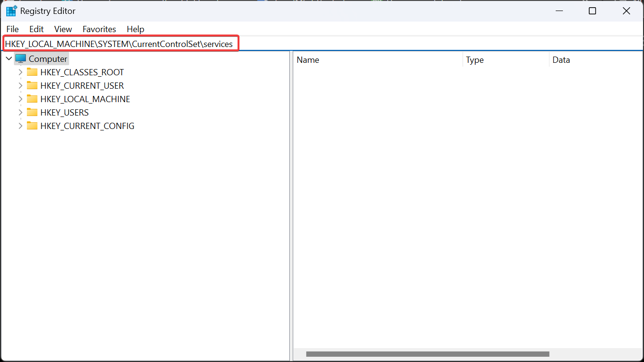Expand HKEY_CURRENT_CONFIG chevron
The width and height of the screenshot is (644, 362).
coord(20,126)
